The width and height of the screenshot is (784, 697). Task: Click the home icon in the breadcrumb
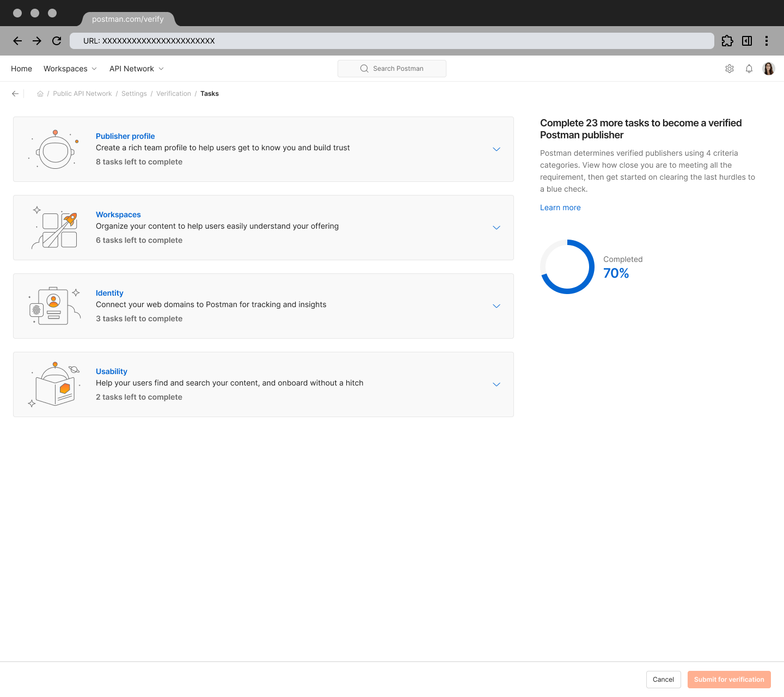pyautogui.click(x=40, y=93)
